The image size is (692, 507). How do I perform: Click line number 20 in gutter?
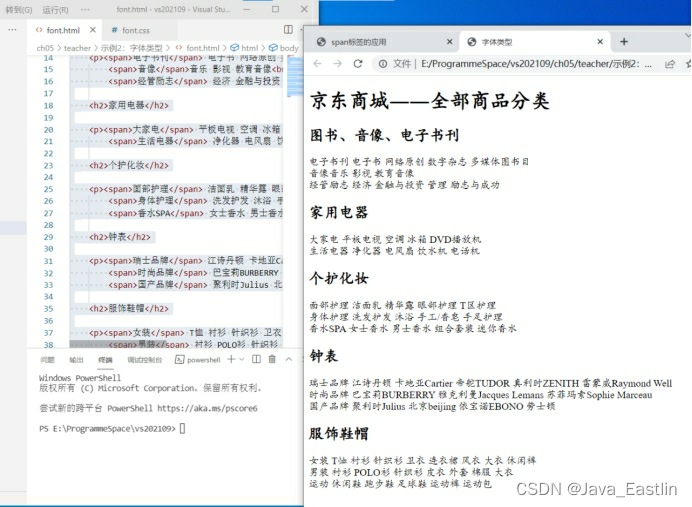tap(49, 130)
